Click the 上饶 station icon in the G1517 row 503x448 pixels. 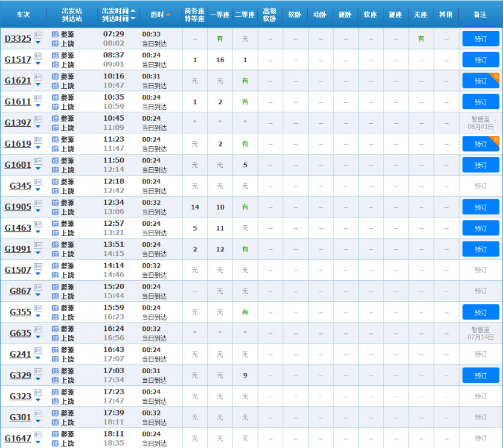tap(55, 65)
